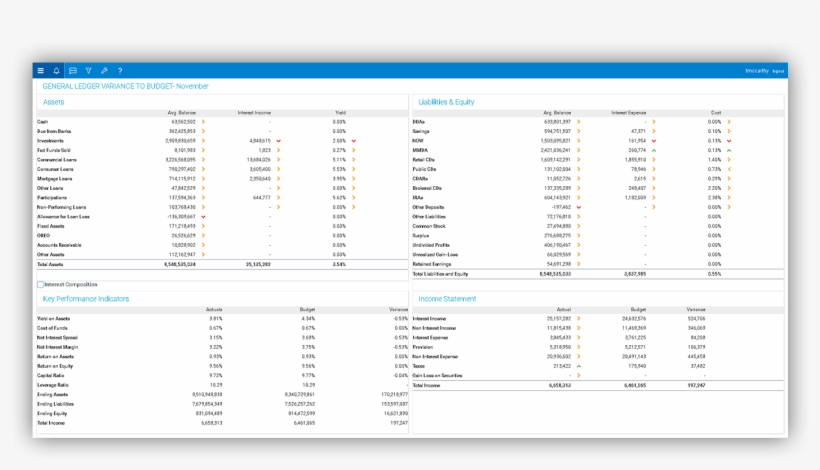
Task: Click the Interest Expense column header
Action: pos(629,112)
